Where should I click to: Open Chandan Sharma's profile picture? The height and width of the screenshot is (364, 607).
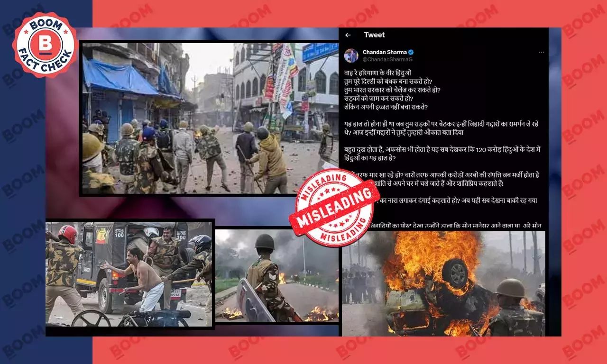point(351,55)
